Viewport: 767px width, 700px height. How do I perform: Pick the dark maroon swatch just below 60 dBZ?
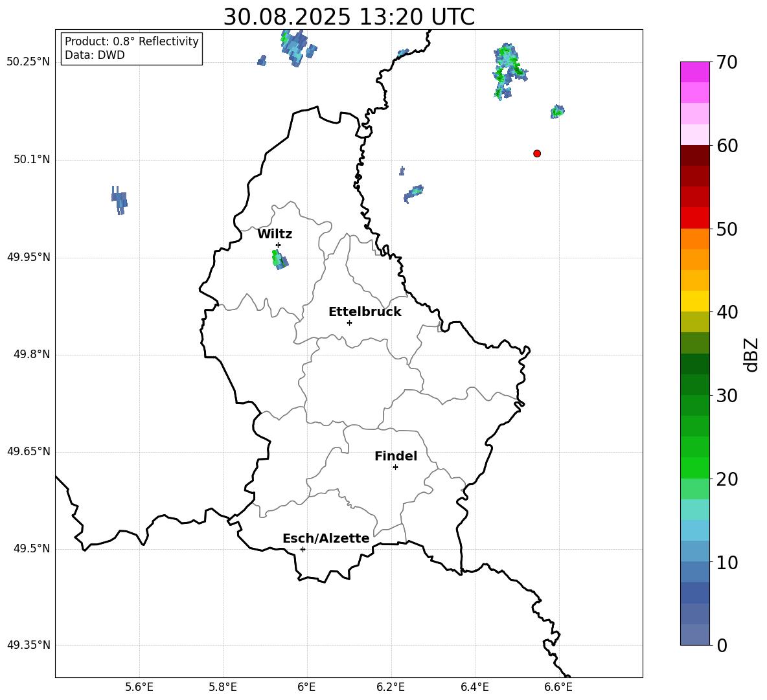pyautogui.click(x=694, y=155)
